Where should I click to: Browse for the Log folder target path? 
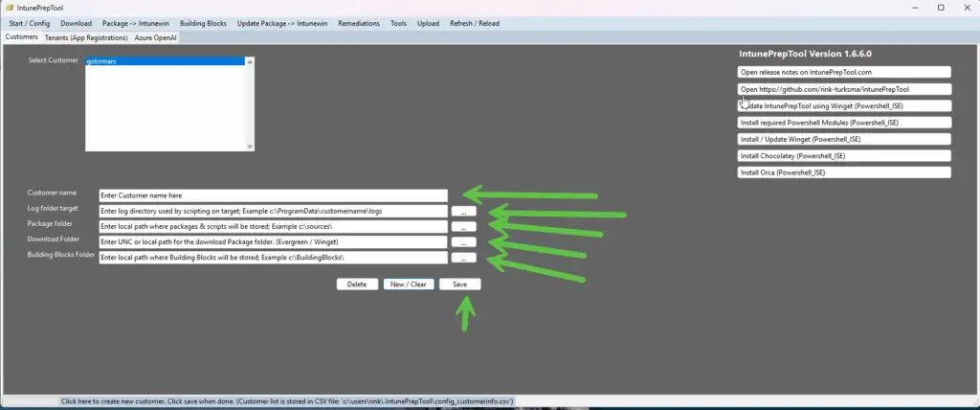pos(464,212)
